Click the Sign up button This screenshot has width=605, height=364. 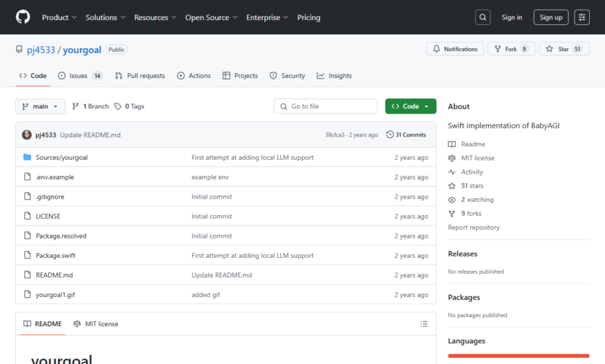tap(551, 17)
